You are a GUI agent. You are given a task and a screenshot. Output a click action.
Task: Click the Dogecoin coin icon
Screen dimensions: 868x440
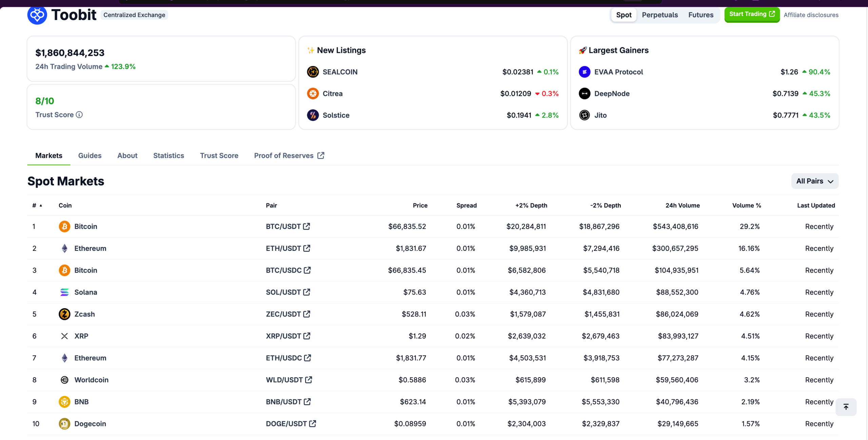tap(64, 424)
